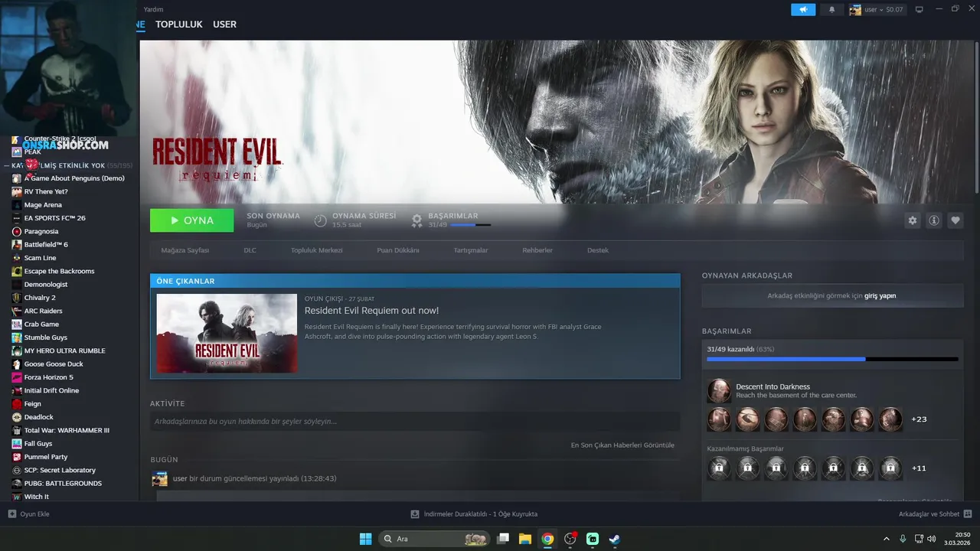Open the Windows Start menu
Image resolution: width=980 pixels, height=551 pixels.
point(366,539)
